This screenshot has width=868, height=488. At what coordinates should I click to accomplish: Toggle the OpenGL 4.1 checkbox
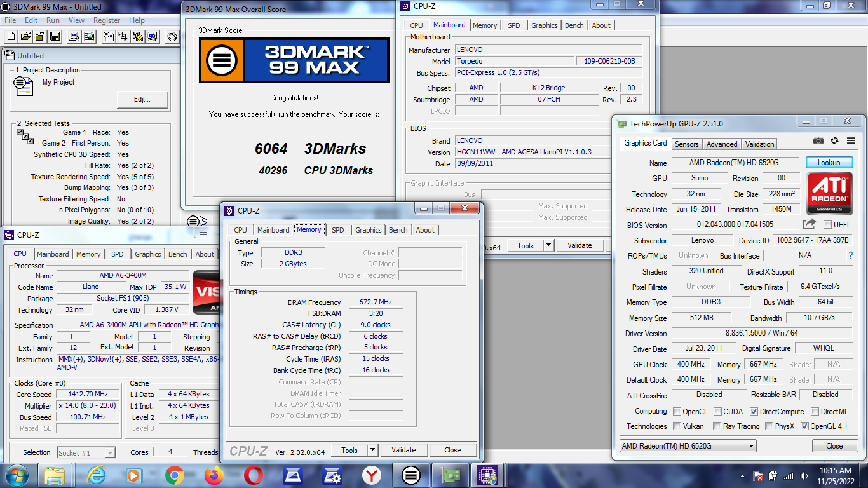point(805,426)
